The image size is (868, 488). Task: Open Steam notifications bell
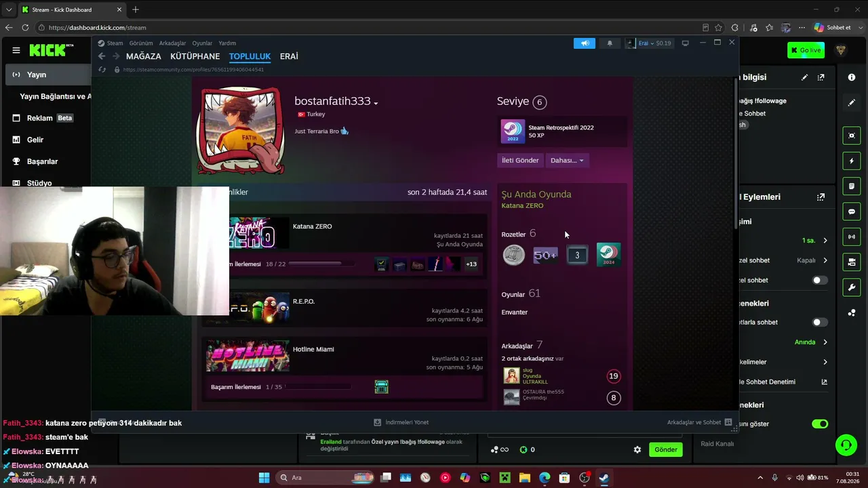610,43
